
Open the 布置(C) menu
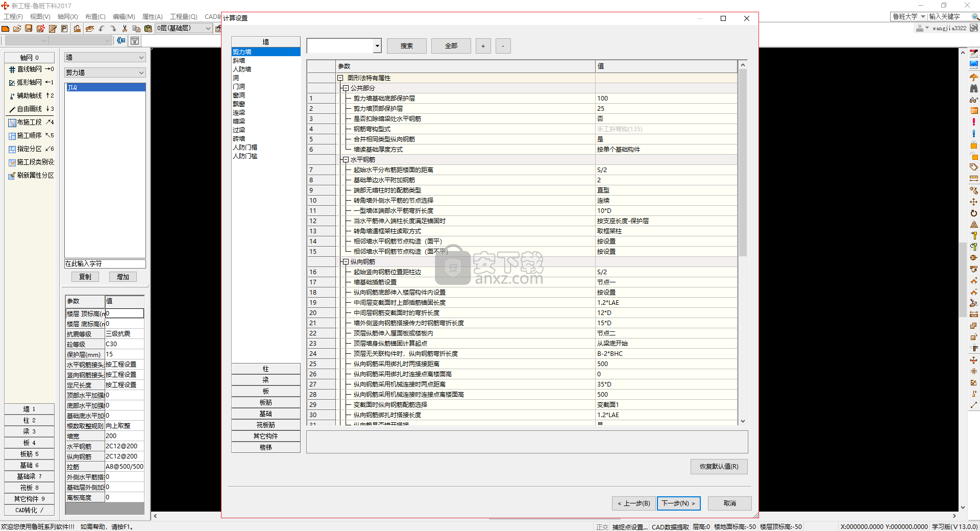click(95, 17)
